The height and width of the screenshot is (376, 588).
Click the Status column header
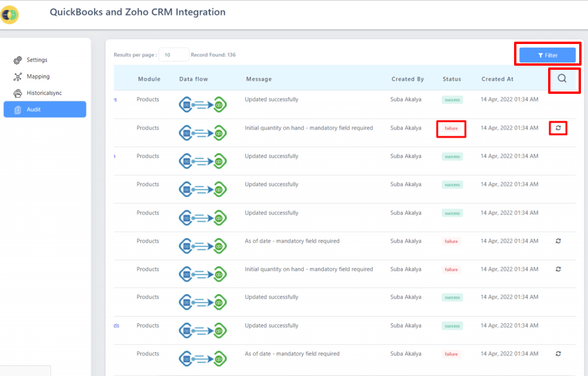(451, 79)
